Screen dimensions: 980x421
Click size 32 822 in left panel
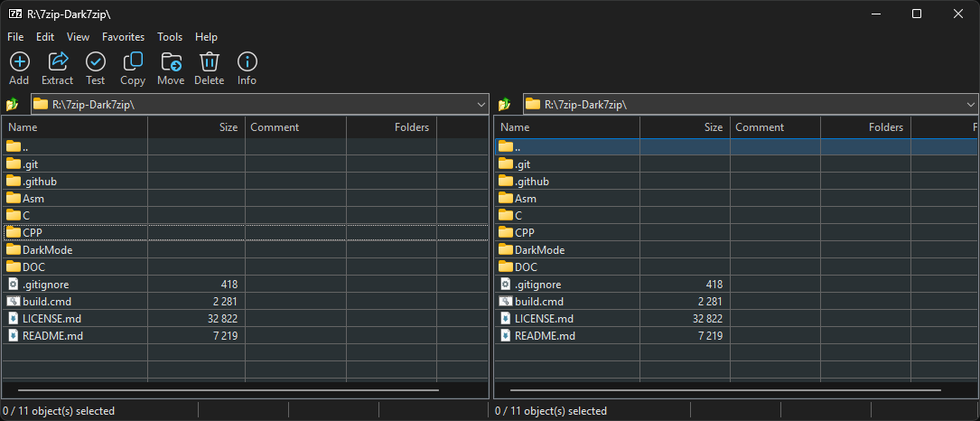point(222,318)
